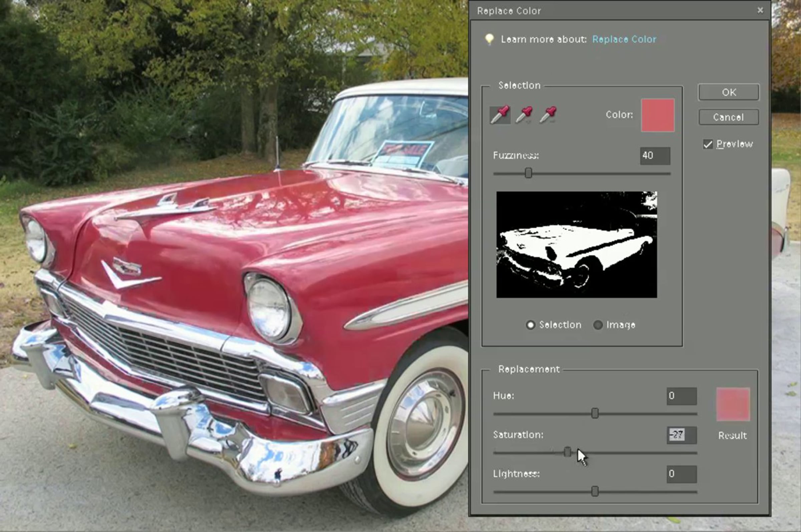Click the Lightness slider handle
Image resolution: width=801 pixels, height=532 pixels.
click(595, 491)
